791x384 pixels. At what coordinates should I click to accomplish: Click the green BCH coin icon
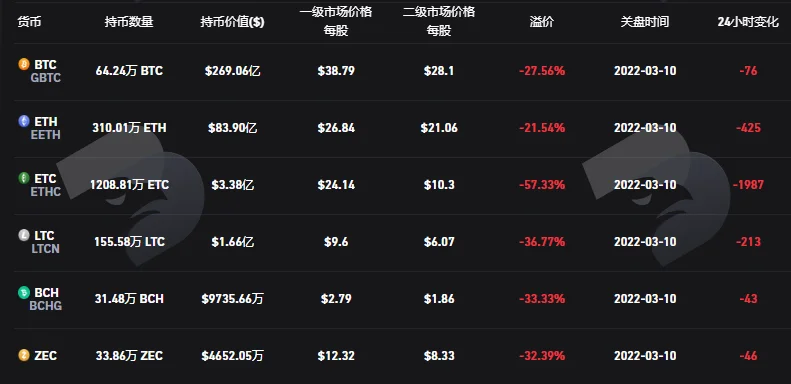point(24,292)
